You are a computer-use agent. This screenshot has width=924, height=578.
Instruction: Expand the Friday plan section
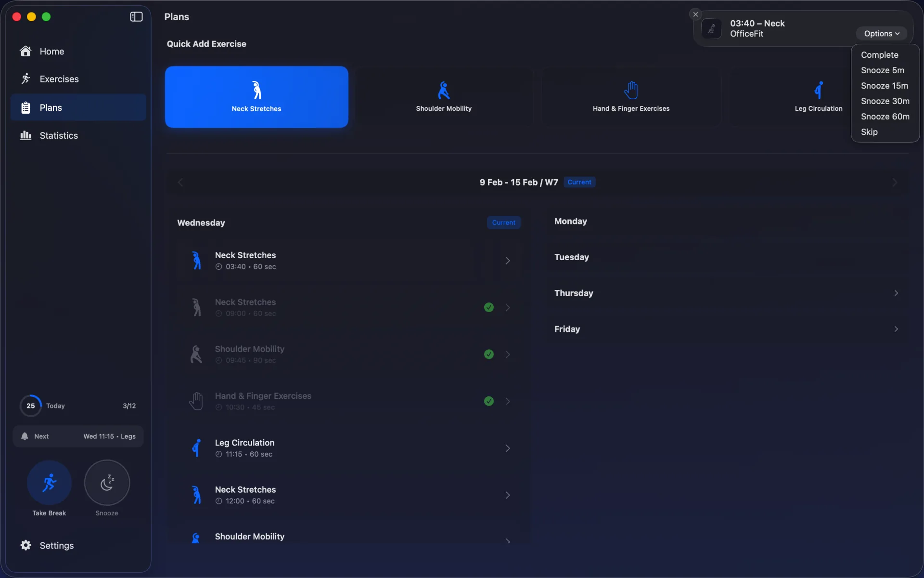897,329
